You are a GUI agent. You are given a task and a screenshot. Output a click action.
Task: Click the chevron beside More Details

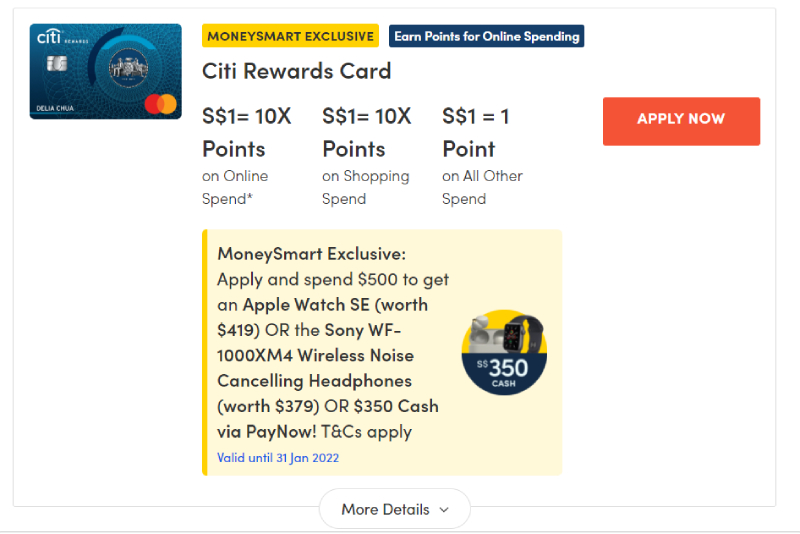(444, 510)
